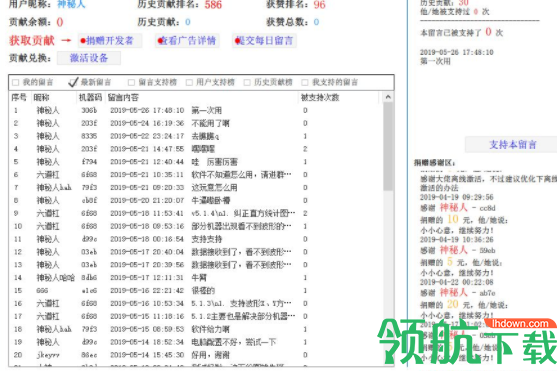The width and height of the screenshot is (557, 371).
Task: Select row 9 message starting v5.1.4
Action: click(196, 213)
